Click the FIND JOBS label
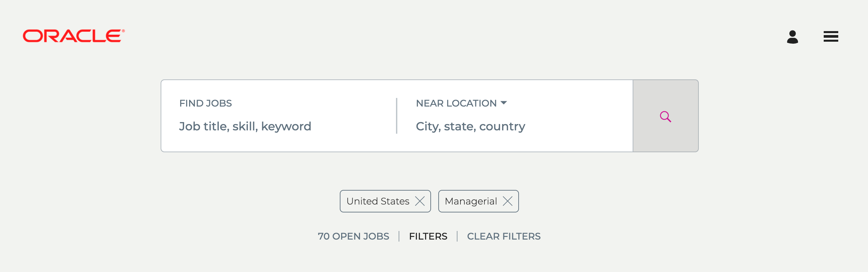Viewport: 868px width, 272px height. [x=205, y=103]
